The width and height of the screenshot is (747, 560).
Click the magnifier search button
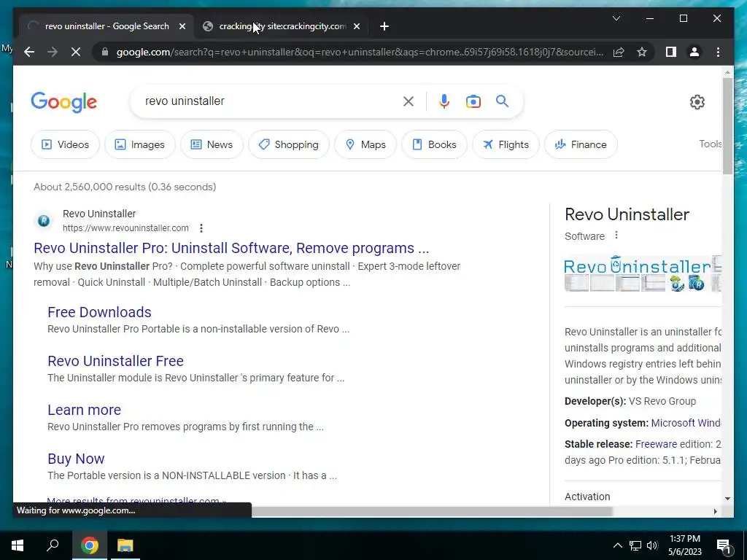502,101
